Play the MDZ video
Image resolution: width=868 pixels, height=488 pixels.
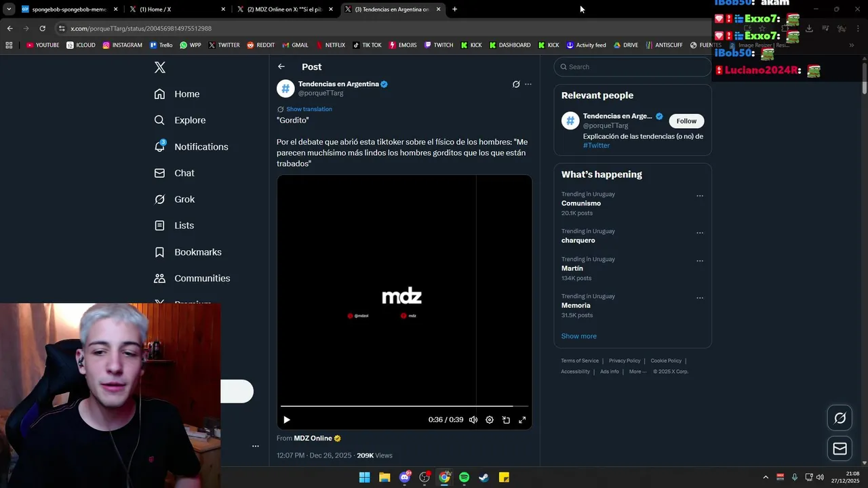tap(286, 420)
